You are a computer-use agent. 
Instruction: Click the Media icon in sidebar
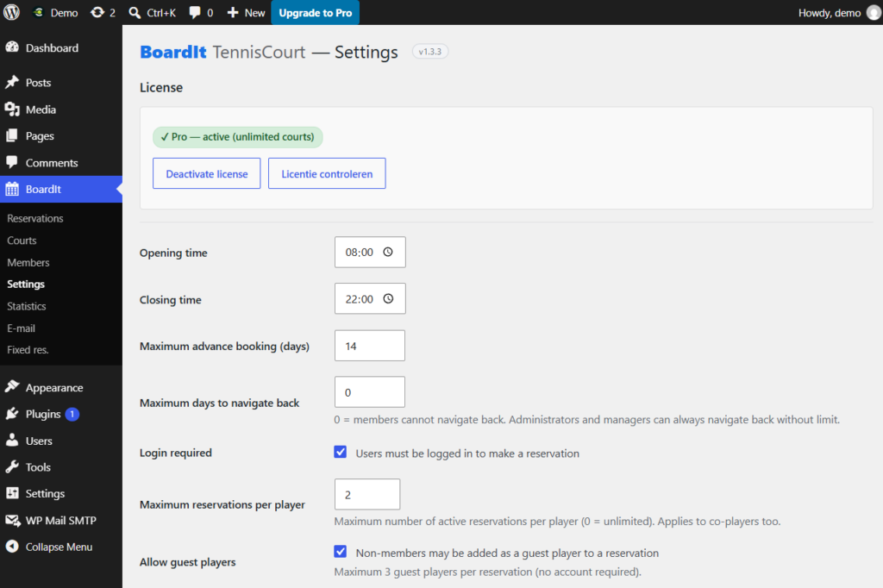coord(12,109)
